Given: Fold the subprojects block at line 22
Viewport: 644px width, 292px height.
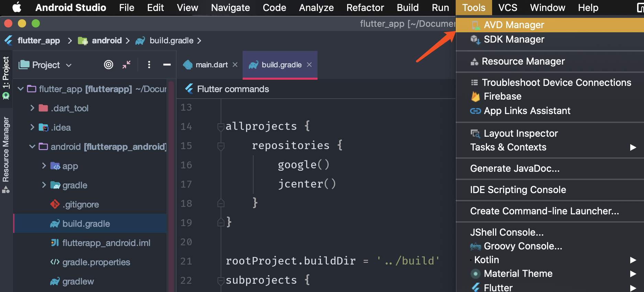Looking at the screenshot, I should tap(221, 281).
